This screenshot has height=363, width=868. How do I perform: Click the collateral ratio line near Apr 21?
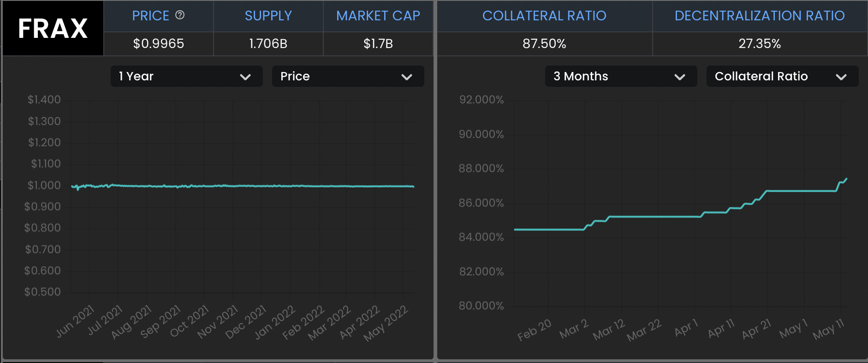point(767,191)
